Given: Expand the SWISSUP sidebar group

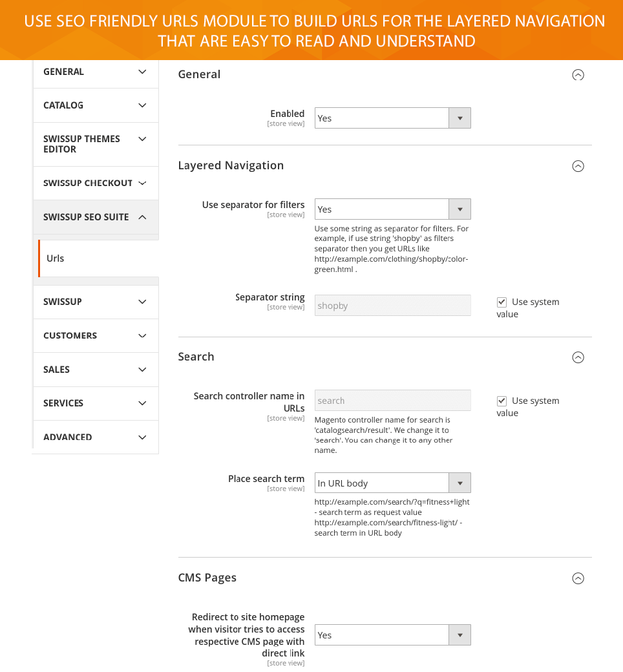Looking at the screenshot, I should [96, 302].
